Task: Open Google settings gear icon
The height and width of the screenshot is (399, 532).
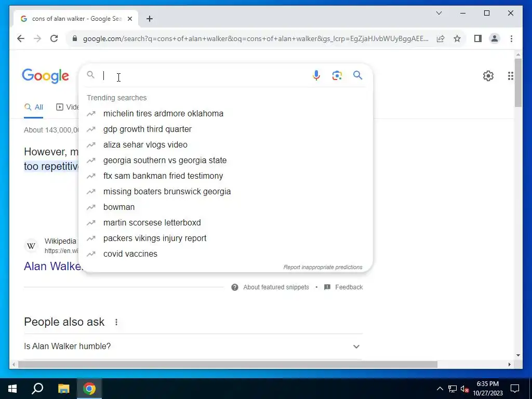Action: pyautogui.click(x=488, y=76)
